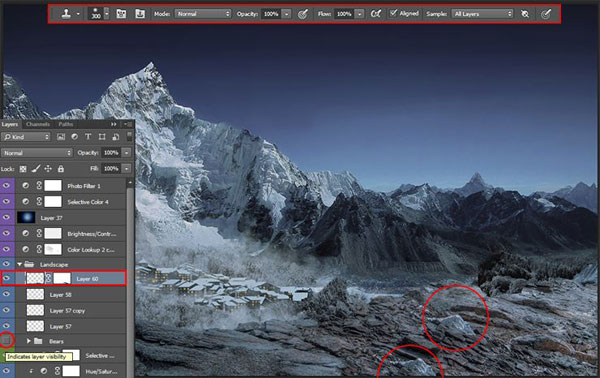The image size is (600, 378).
Task: Lock position move icon
Action: [x=48, y=169]
